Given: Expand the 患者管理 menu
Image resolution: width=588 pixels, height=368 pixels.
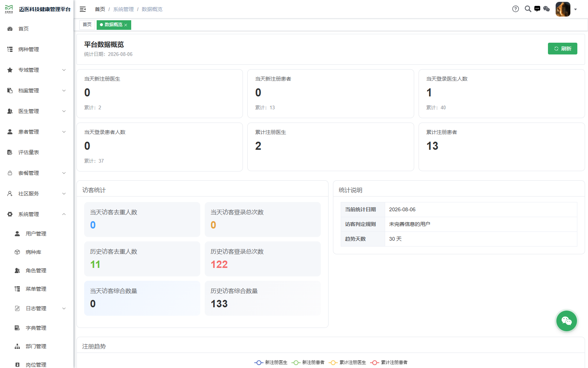Looking at the screenshot, I should point(37,132).
